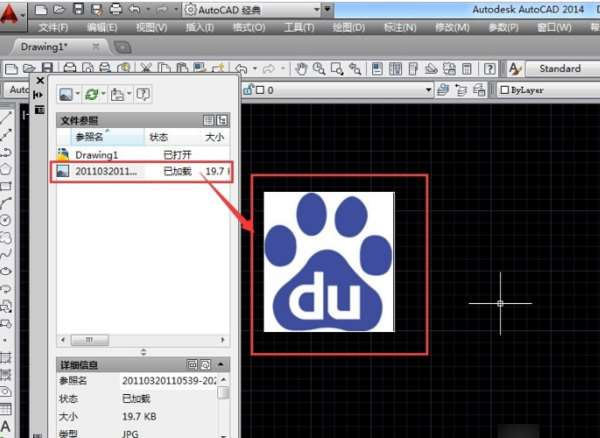Open the Tool Palettes window icon
The height and width of the screenshot is (438, 600).
tap(412, 69)
